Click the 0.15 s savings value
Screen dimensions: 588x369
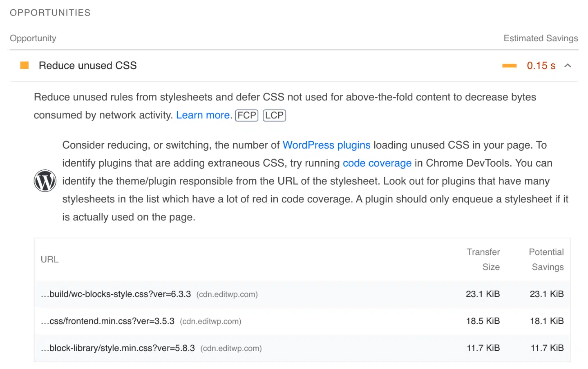point(541,66)
